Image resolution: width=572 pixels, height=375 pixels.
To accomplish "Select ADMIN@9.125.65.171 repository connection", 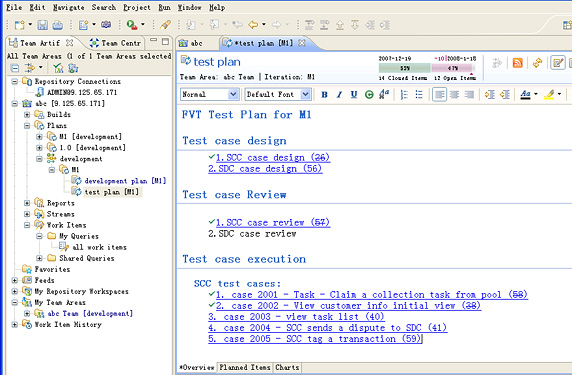I will point(82,92).
